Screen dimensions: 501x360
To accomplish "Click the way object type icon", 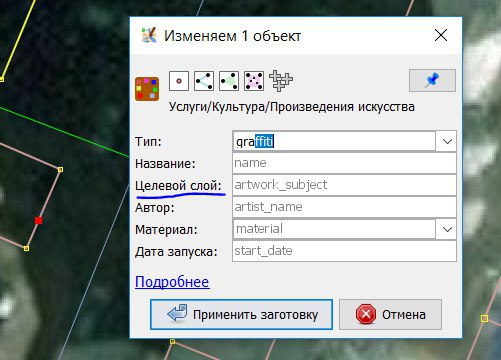I will (x=204, y=81).
